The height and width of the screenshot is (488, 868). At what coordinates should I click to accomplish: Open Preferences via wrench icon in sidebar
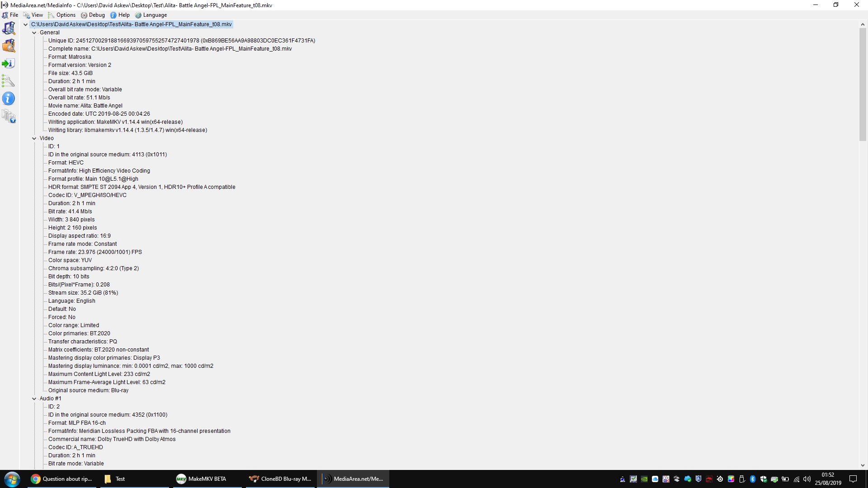point(9,81)
